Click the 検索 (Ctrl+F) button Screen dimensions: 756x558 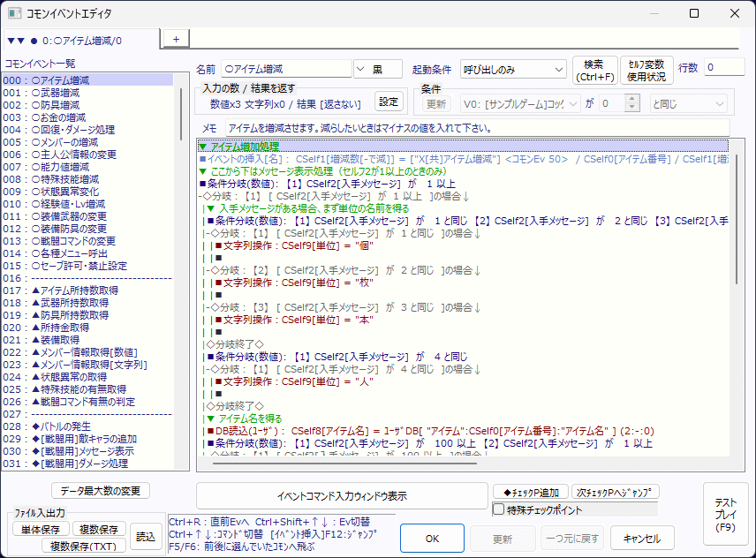coord(594,70)
